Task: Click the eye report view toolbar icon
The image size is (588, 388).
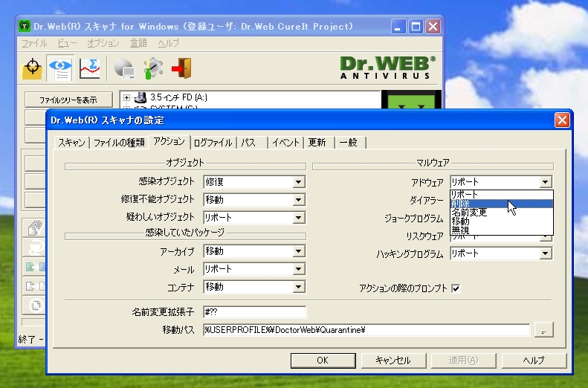Action: (60, 68)
